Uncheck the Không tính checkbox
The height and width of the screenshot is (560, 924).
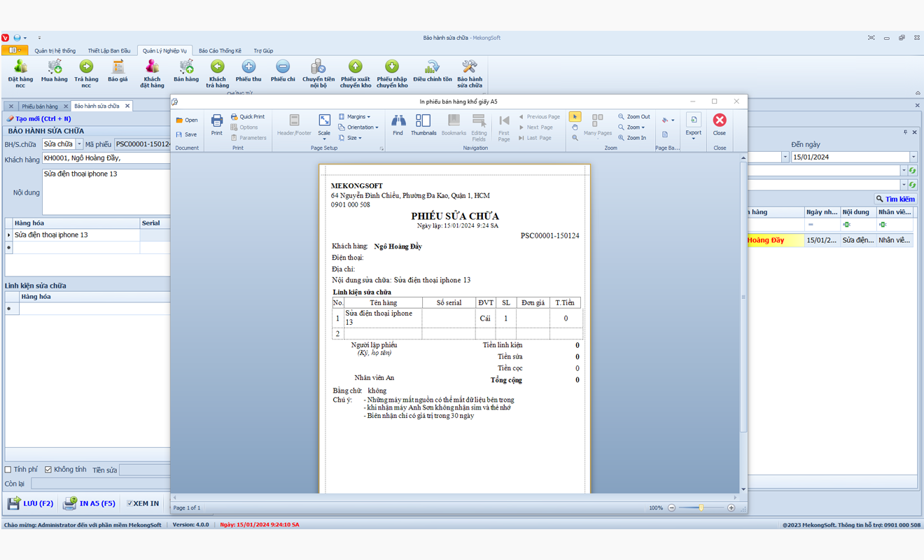48,470
